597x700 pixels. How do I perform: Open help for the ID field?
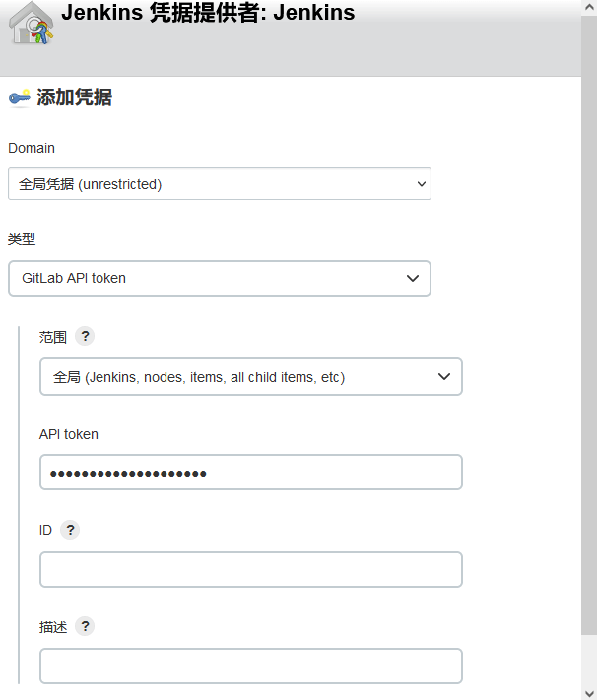70,530
